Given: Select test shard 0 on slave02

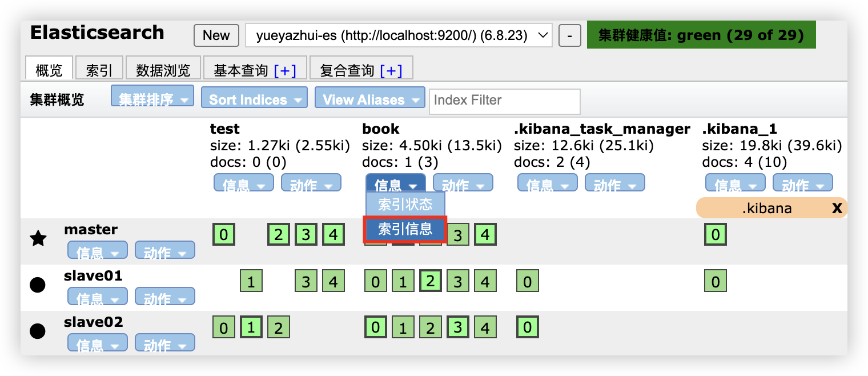Looking at the screenshot, I should click(224, 327).
